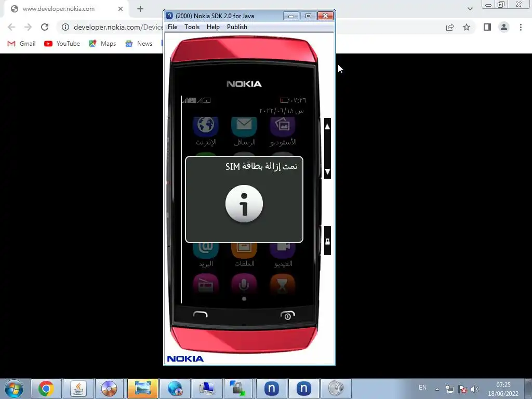Open the Chrome profile menu
This screenshot has height=399, width=532.
(x=504, y=27)
